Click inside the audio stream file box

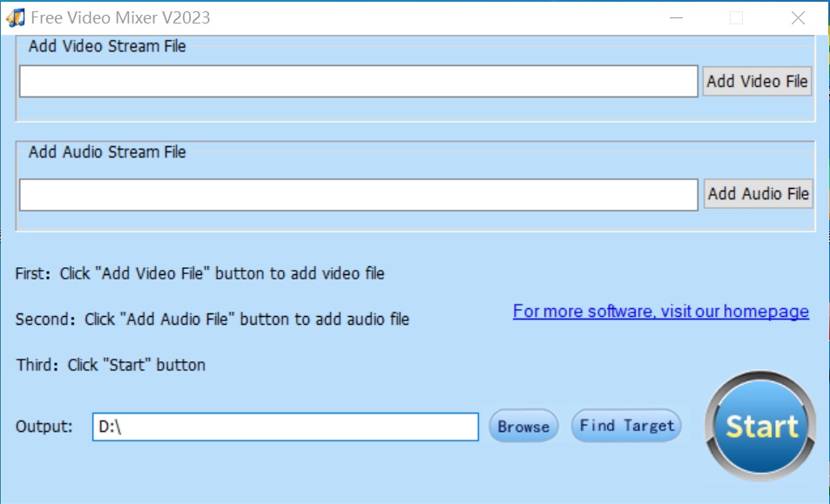357,193
